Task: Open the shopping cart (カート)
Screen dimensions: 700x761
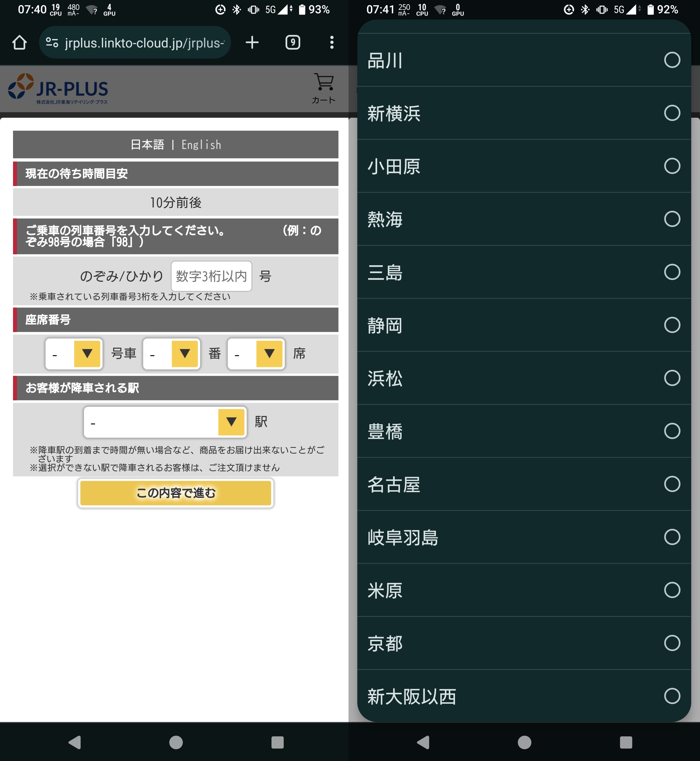Action: (323, 86)
